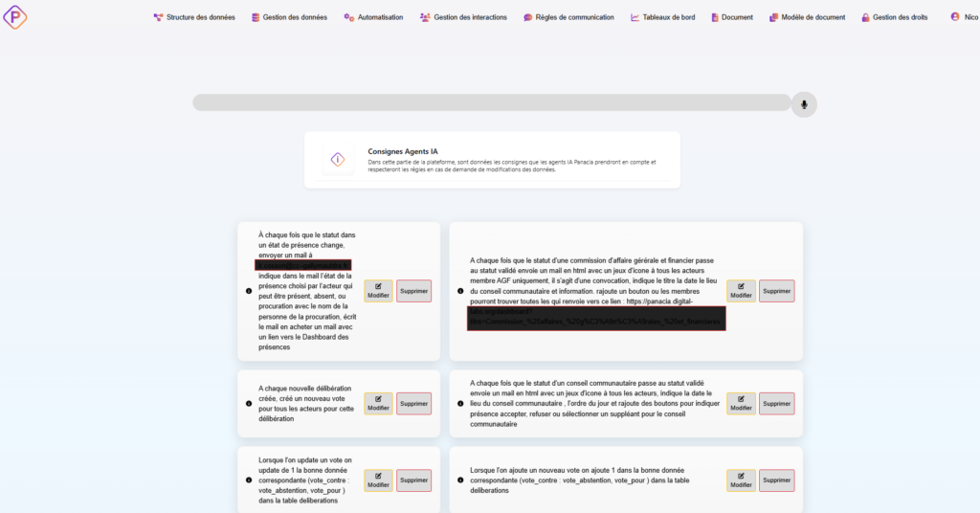
Task: Click the Consignes Agents IA info icon
Action: [x=337, y=160]
